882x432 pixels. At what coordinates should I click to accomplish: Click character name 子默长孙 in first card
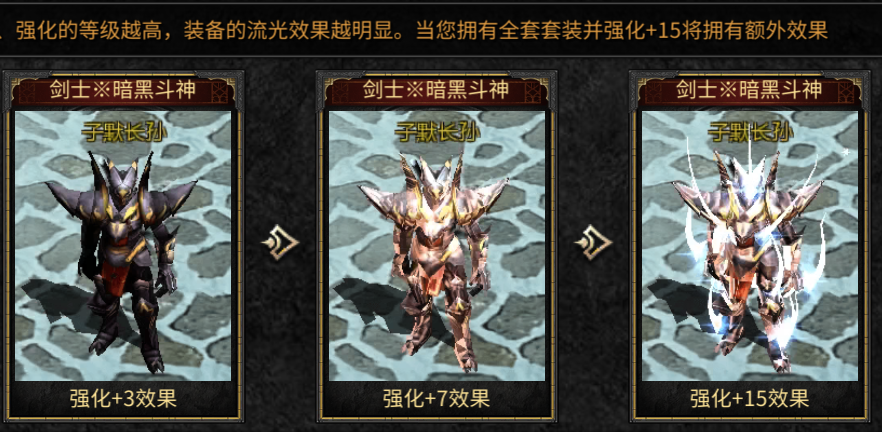(x=124, y=133)
